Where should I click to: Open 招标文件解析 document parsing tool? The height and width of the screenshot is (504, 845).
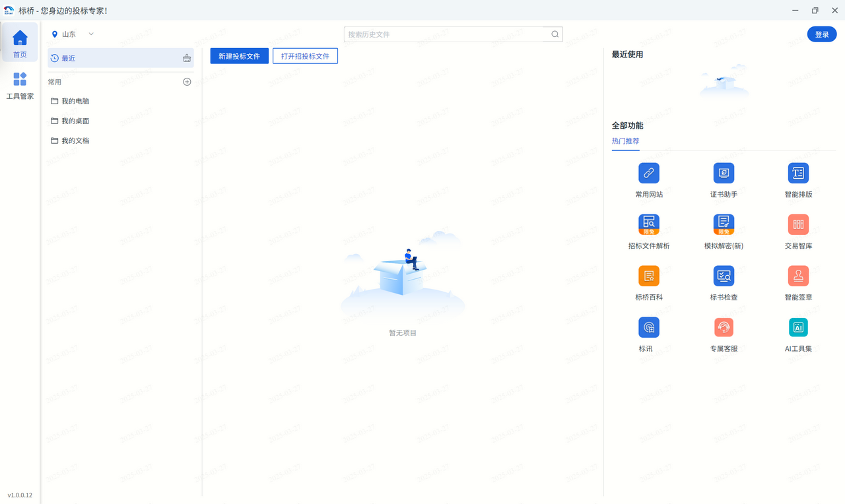(649, 231)
